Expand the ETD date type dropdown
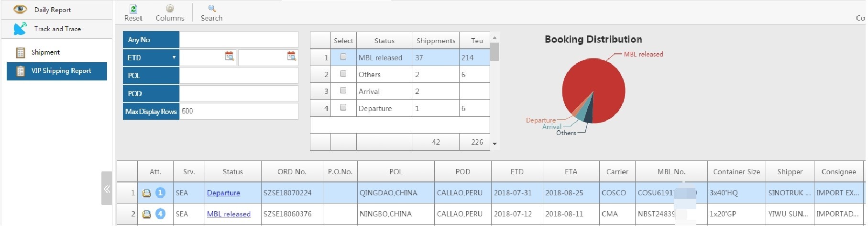868x226 pixels. (174, 57)
